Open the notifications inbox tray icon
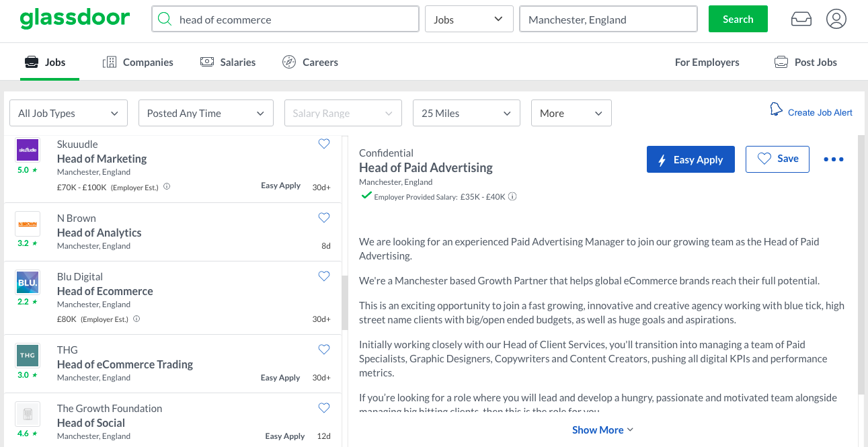868x447 pixels. [801, 19]
